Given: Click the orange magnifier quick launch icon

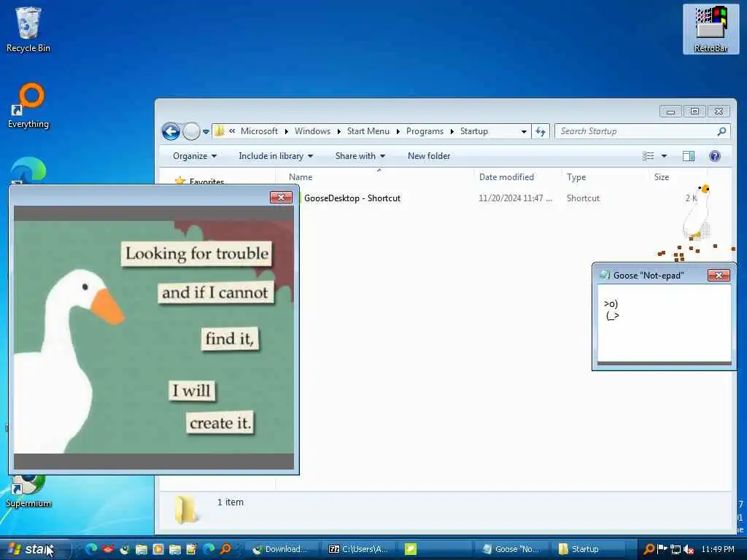Looking at the screenshot, I should pos(225,549).
